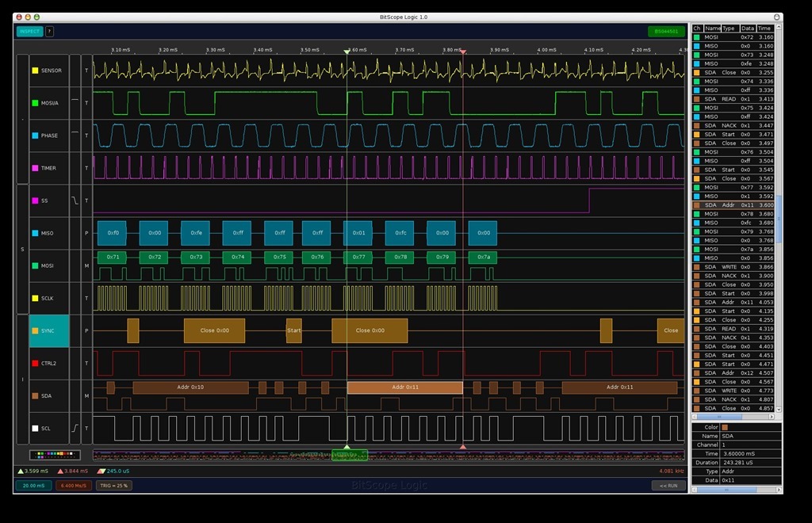Click the level trigger icon on PHASE row
This screenshot has height=523, width=812.
tap(75, 132)
